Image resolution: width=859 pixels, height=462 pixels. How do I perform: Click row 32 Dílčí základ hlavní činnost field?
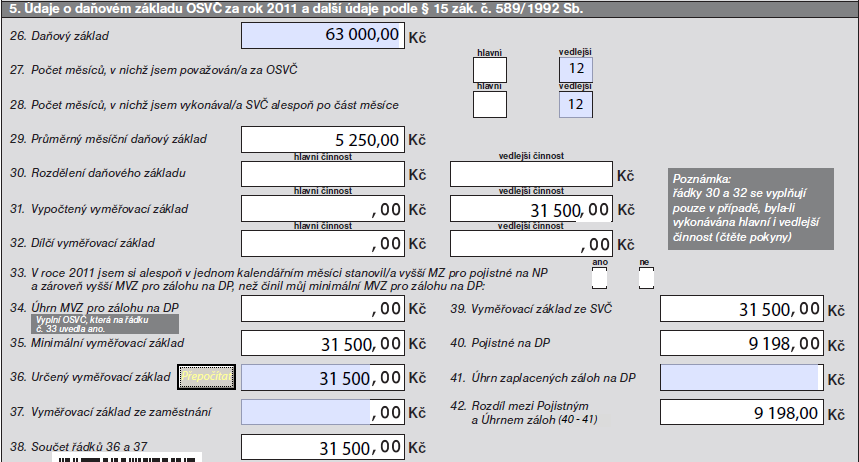(323, 243)
